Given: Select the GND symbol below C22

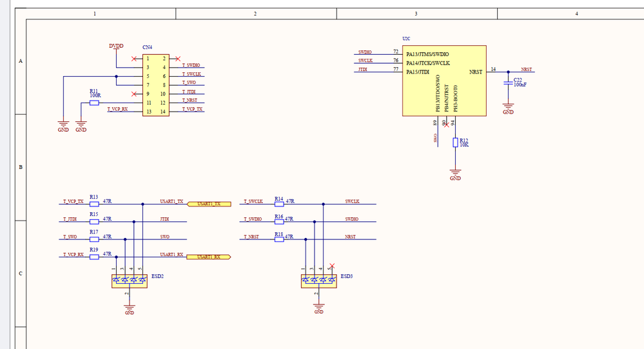Looking at the screenshot, I should click(508, 109).
